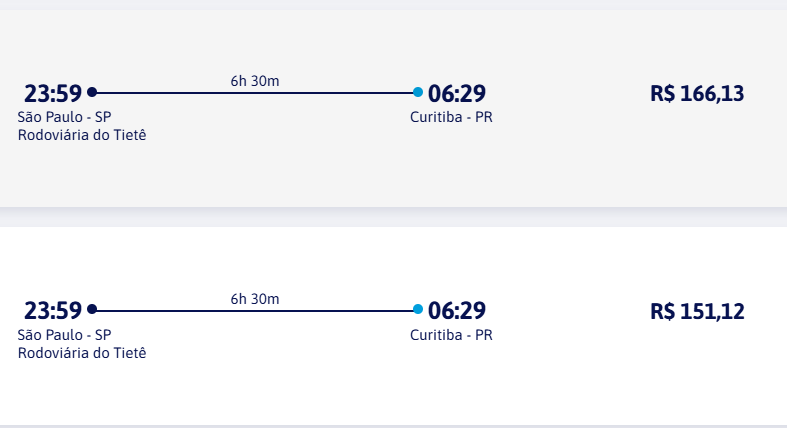Click the 23:59 departure time on the R$ 166,13 trip

(53, 94)
